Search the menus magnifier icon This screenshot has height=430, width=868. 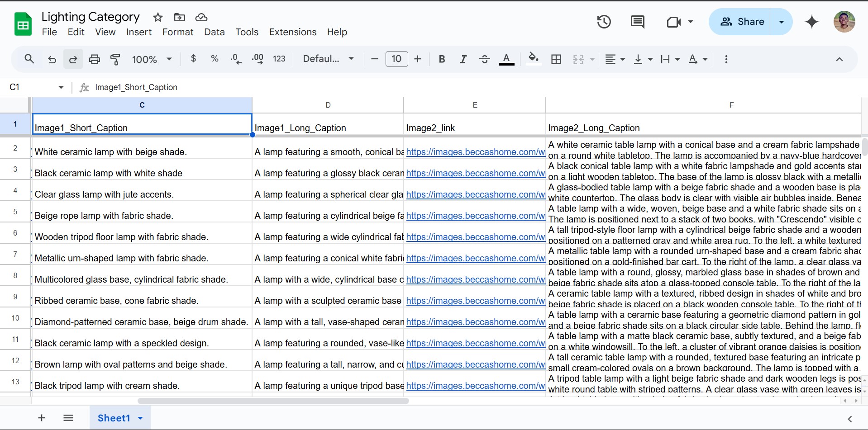pyautogui.click(x=29, y=59)
